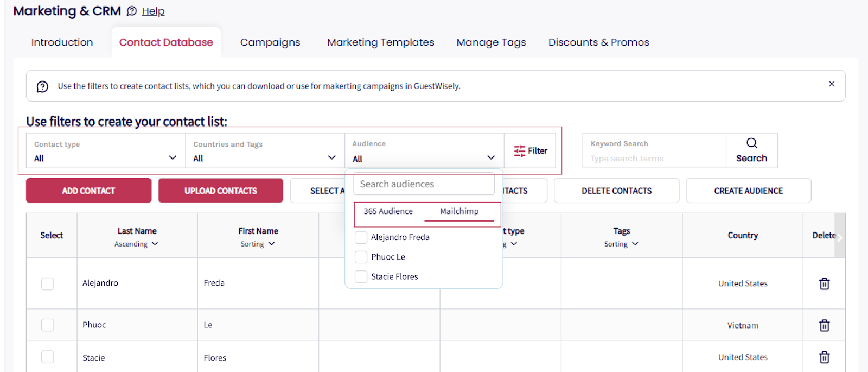The width and height of the screenshot is (868, 372).
Task: Select the row checkbox for Stacie
Action: tap(48, 357)
